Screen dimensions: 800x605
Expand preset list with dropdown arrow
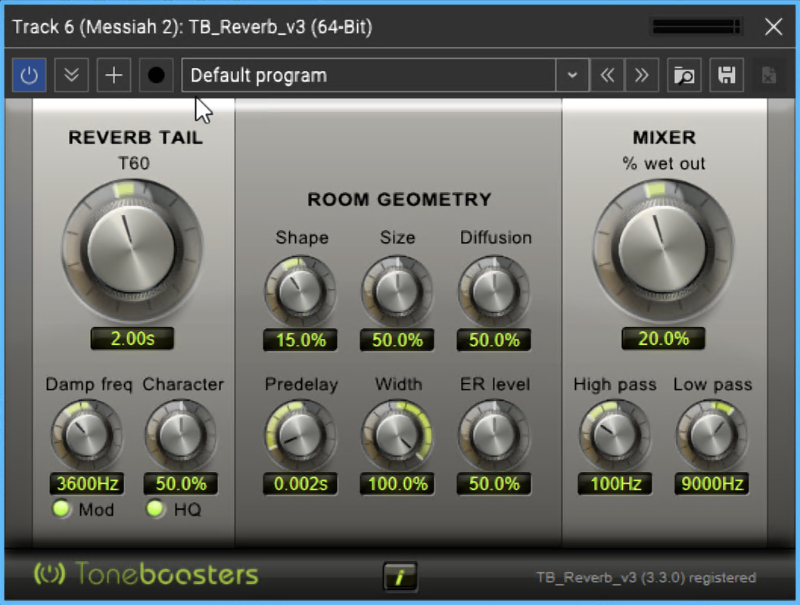pyautogui.click(x=572, y=75)
